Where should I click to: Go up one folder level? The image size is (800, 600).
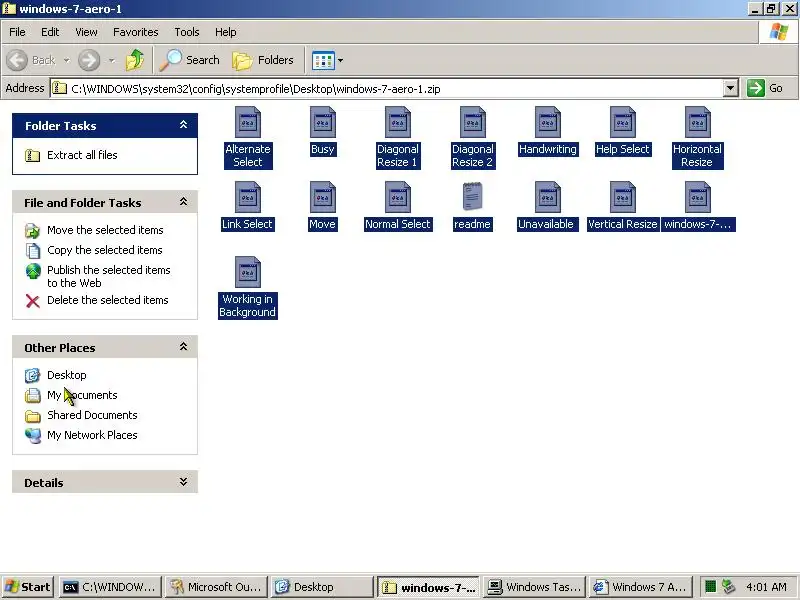pos(135,60)
